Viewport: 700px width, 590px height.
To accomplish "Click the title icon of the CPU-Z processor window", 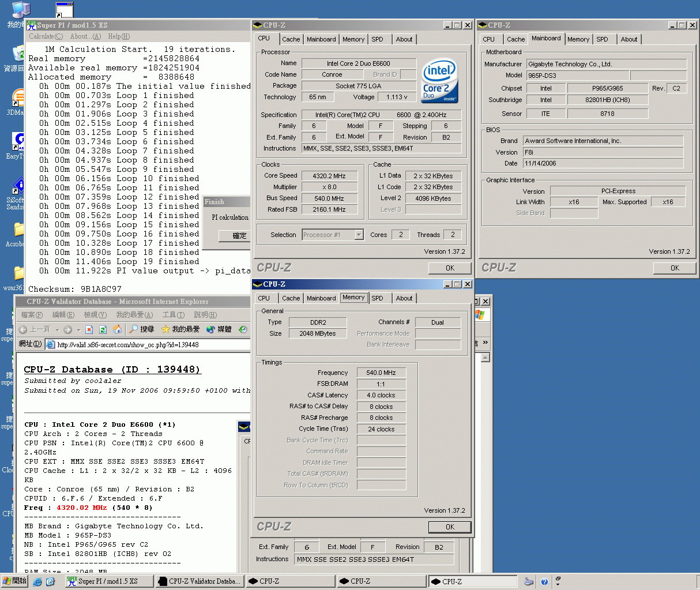I will [x=258, y=25].
